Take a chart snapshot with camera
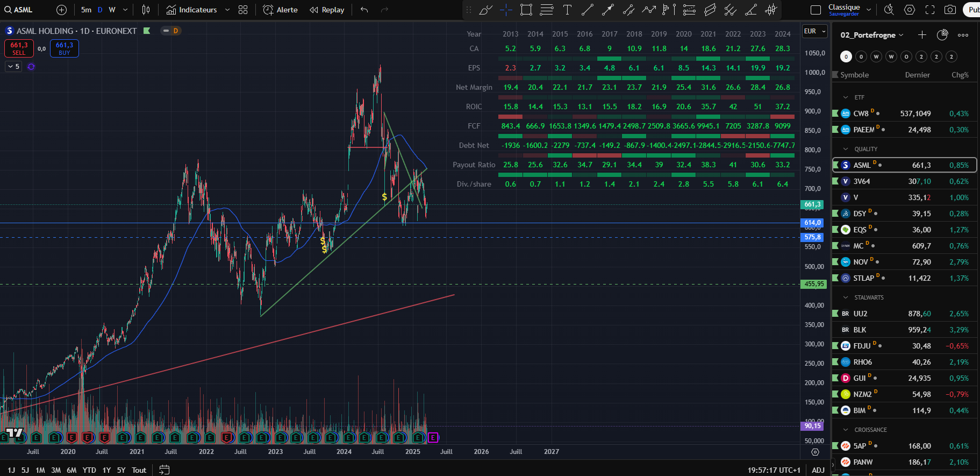The height and width of the screenshot is (476, 980). pyautogui.click(x=950, y=10)
